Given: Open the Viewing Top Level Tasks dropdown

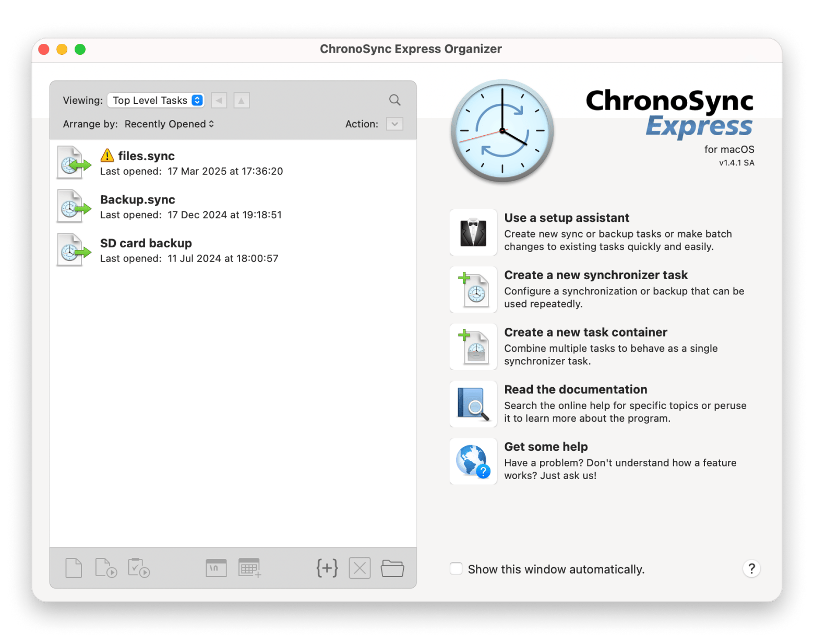Looking at the screenshot, I should click(155, 100).
